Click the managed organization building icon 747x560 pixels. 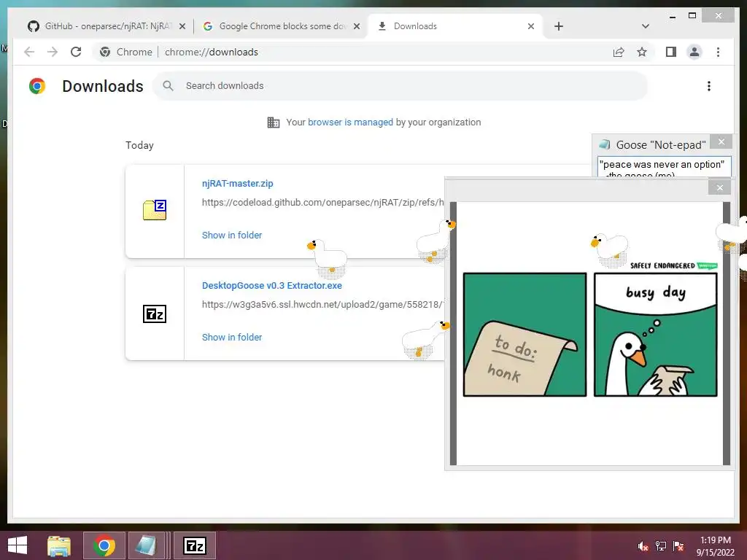pyautogui.click(x=274, y=122)
